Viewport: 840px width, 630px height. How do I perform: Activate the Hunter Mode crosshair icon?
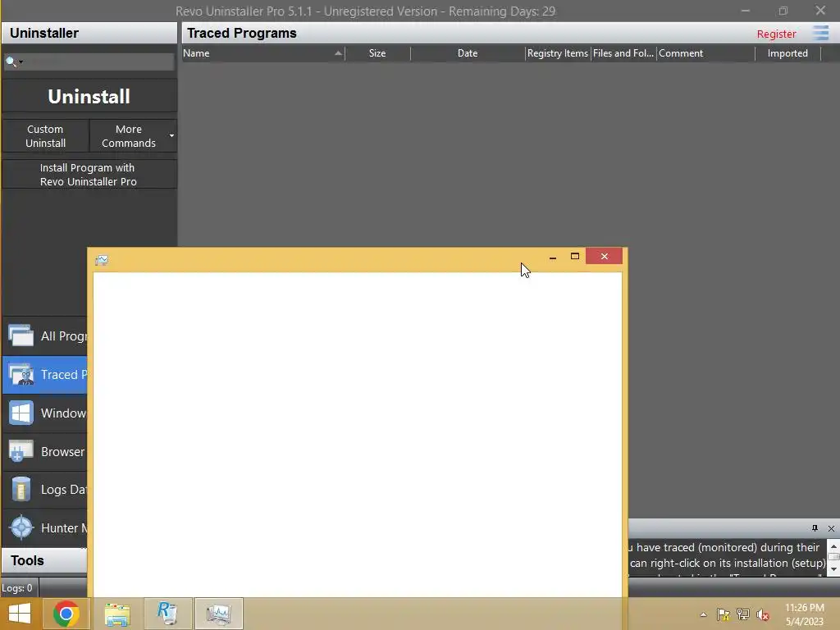(21, 527)
